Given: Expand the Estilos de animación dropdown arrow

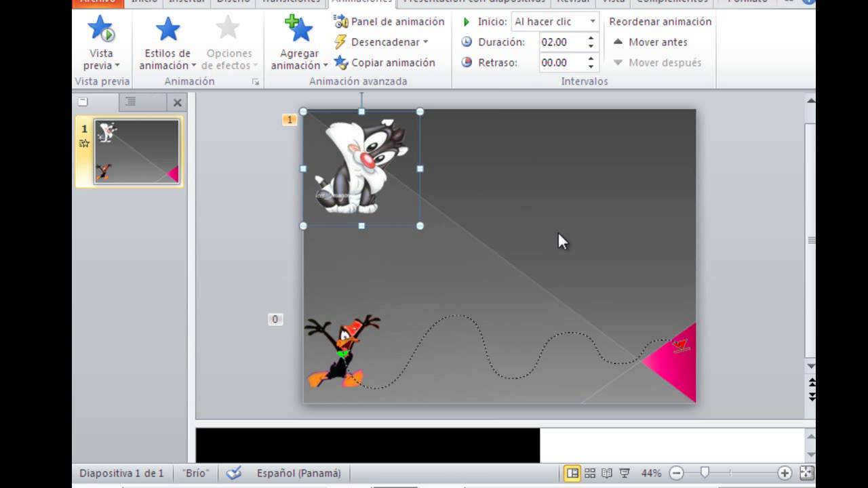Looking at the screenshot, I should (194, 66).
